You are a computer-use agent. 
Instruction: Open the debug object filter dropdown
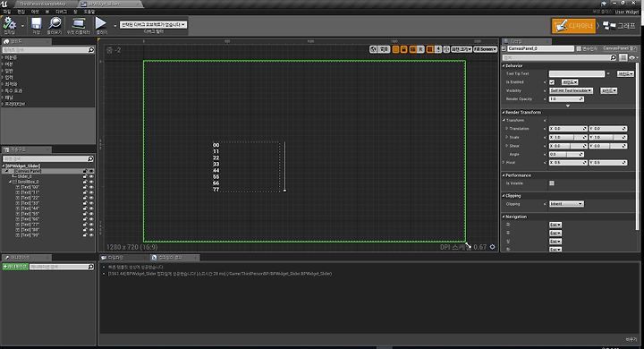pyautogui.click(x=153, y=25)
